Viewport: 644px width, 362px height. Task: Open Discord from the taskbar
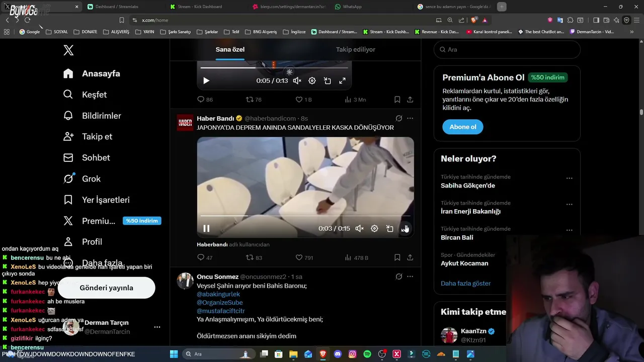[x=338, y=354]
